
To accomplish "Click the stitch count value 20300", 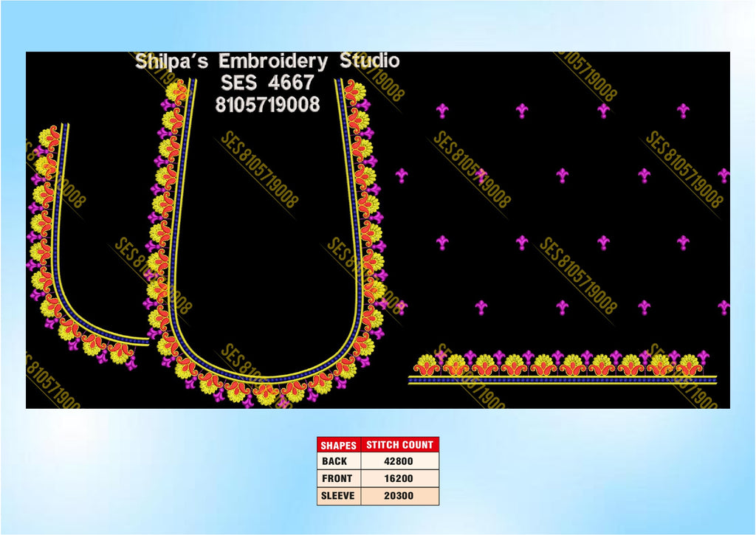I will (398, 496).
